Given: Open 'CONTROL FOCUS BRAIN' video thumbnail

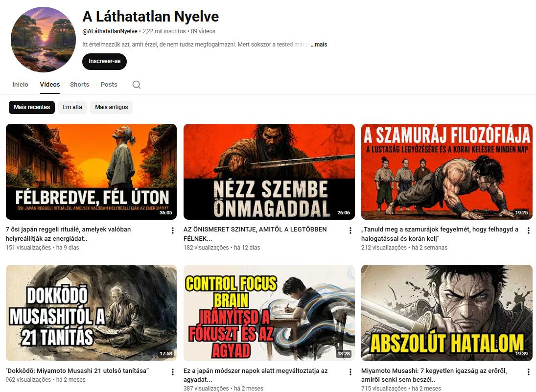Looking at the screenshot, I should click(269, 313).
